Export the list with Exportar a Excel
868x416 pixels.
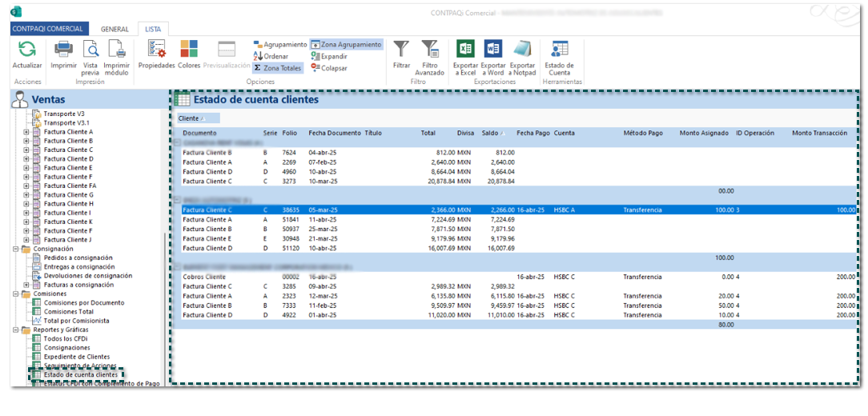pos(465,50)
